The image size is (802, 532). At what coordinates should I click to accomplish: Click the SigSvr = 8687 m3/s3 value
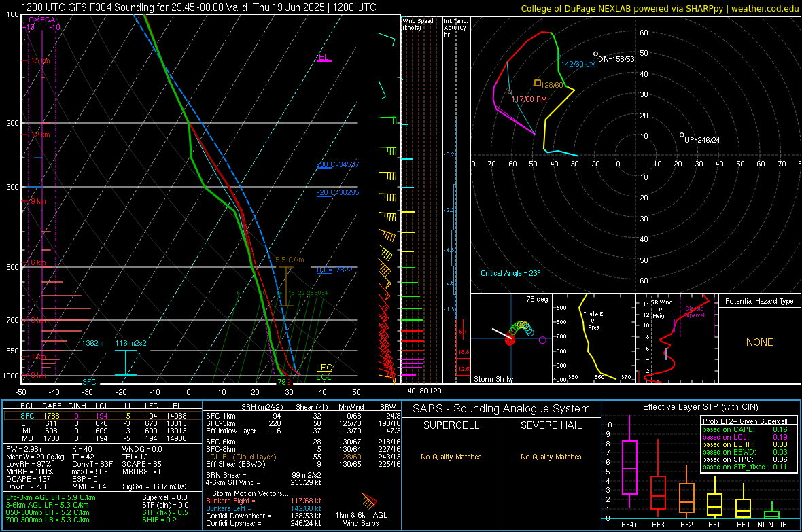click(156, 486)
